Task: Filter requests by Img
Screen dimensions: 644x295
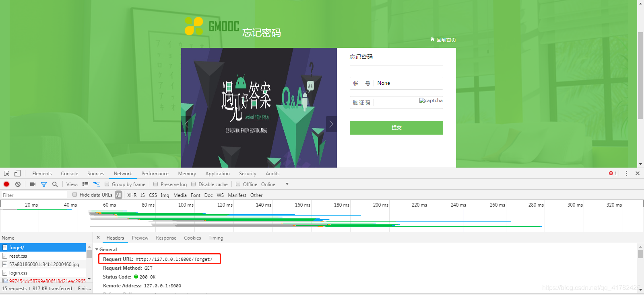Action: [x=165, y=195]
